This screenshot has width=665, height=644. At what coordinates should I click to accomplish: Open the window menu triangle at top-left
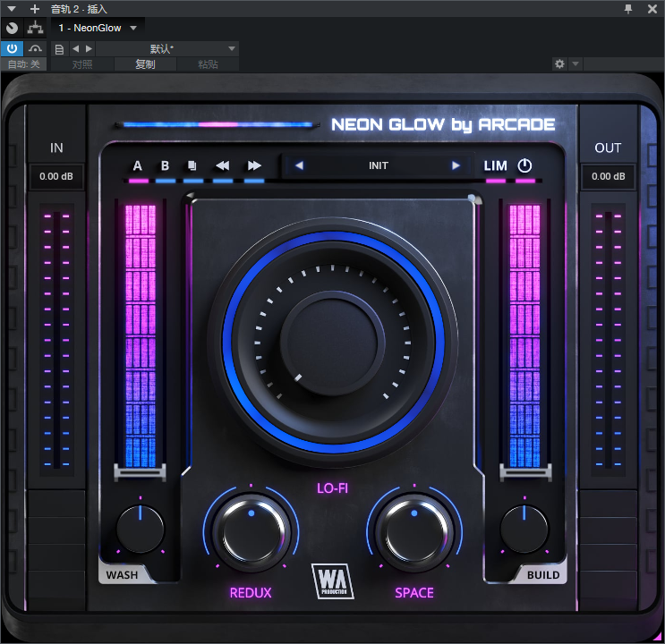pyautogui.click(x=12, y=8)
